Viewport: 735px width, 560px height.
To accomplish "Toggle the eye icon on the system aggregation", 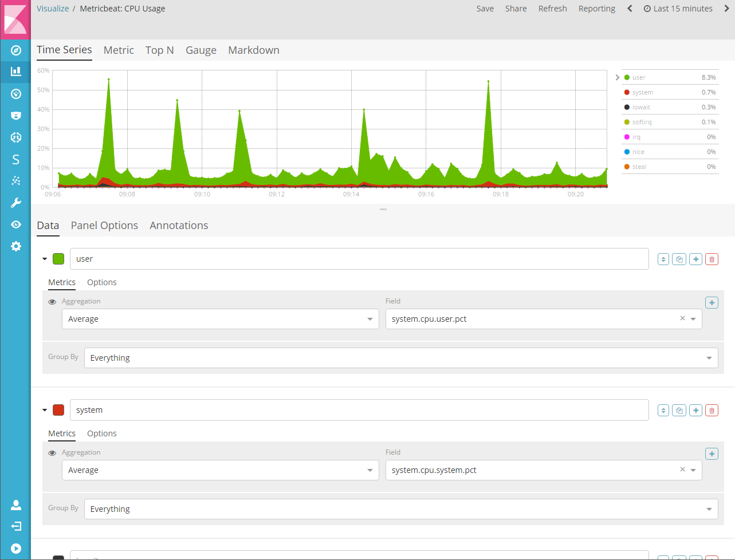I will click(52, 452).
